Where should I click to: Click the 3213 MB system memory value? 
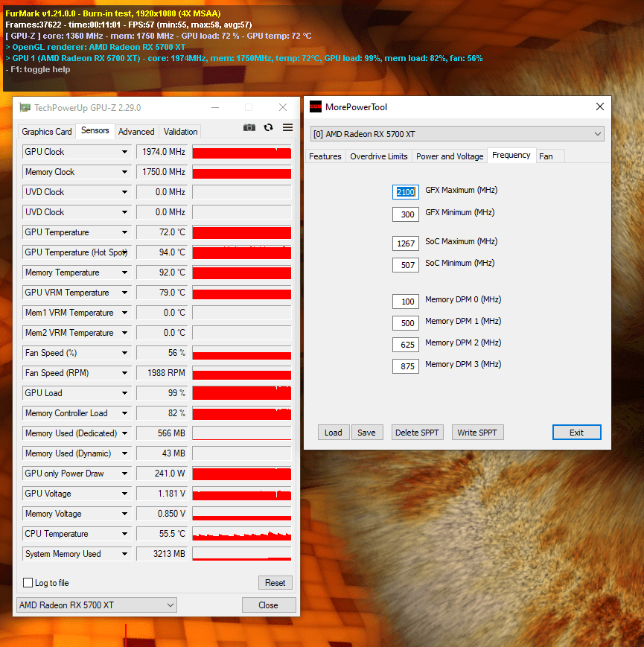point(162,554)
